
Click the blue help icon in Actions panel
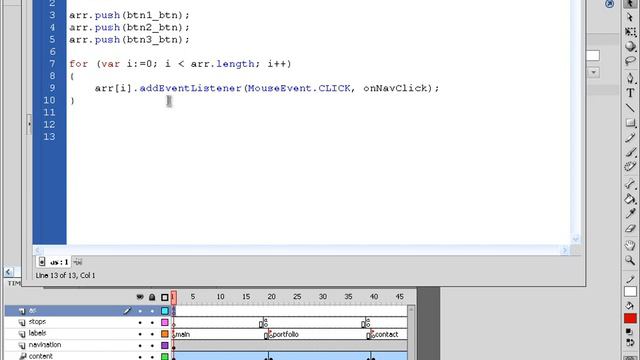pyautogui.click(x=609, y=4)
